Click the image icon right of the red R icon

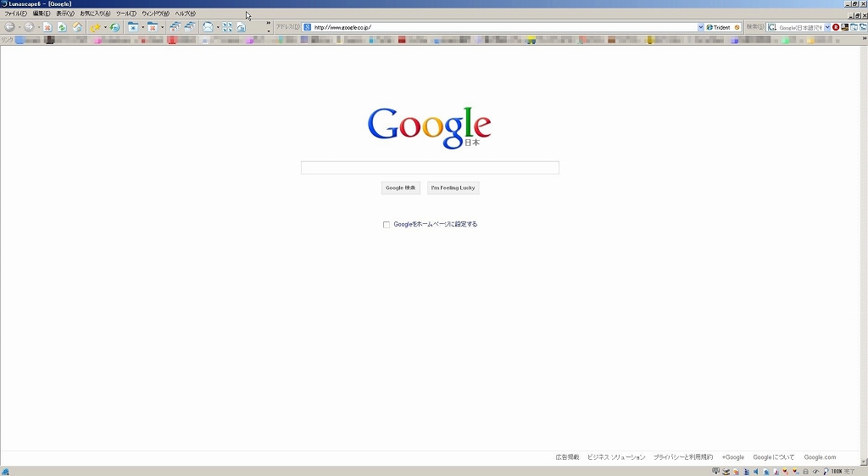pos(845,27)
